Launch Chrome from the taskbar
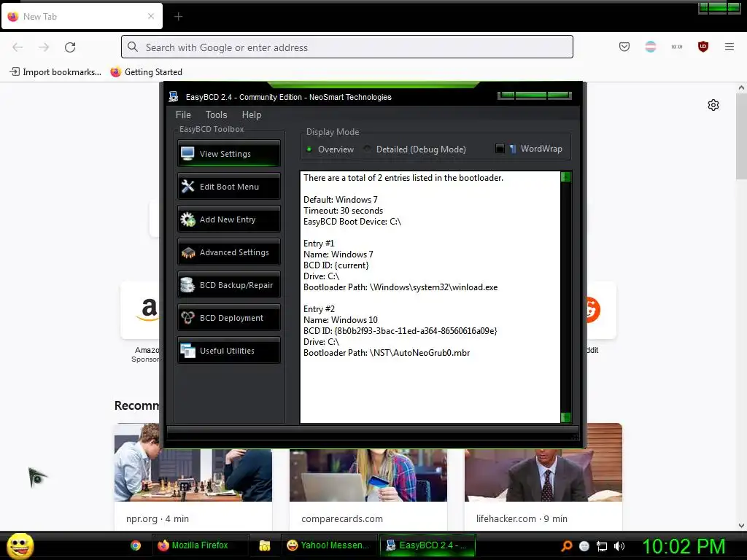Image resolution: width=747 pixels, height=560 pixels. tap(136, 545)
